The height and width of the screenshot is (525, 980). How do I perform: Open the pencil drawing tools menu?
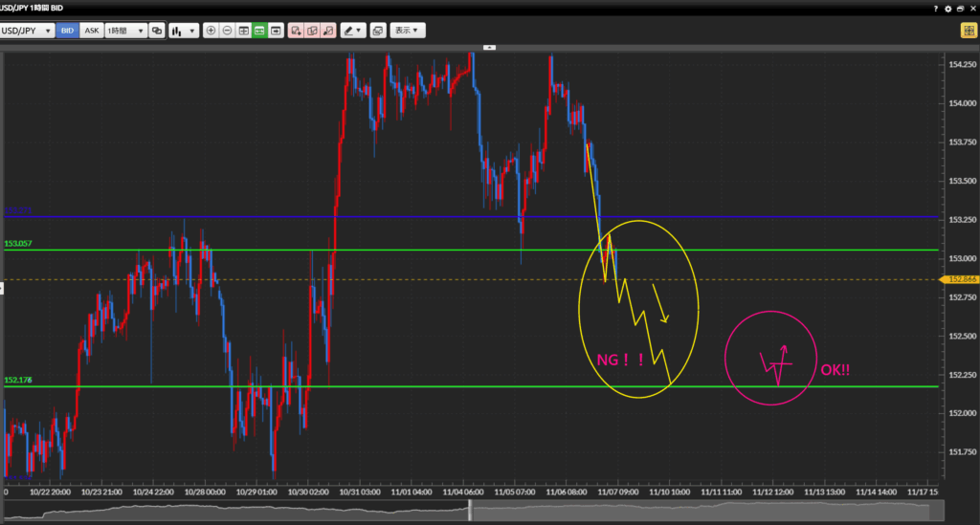pyautogui.click(x=354, y=31)
